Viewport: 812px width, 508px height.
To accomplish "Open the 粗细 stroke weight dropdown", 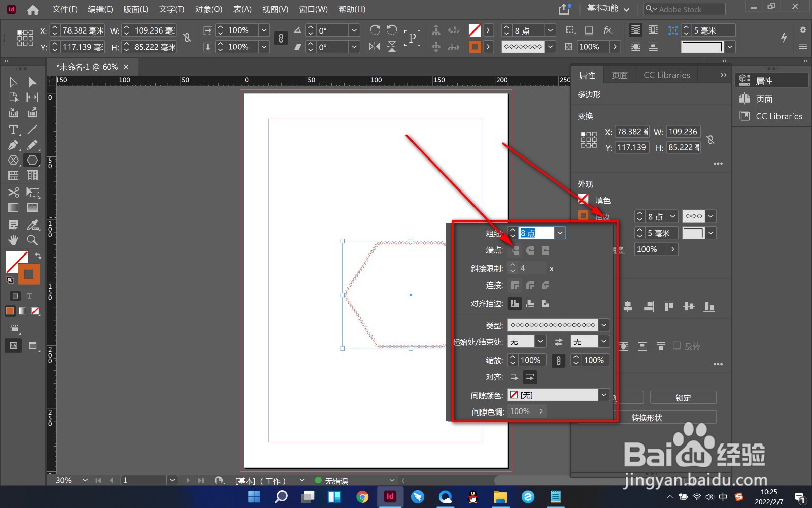I will (560, 233).
